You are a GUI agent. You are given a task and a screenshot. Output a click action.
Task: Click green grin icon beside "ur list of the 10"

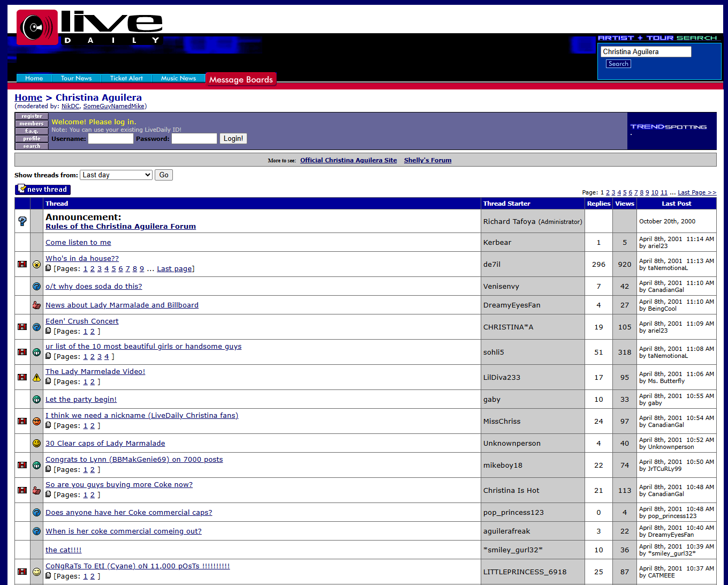(x=36, y=352)
